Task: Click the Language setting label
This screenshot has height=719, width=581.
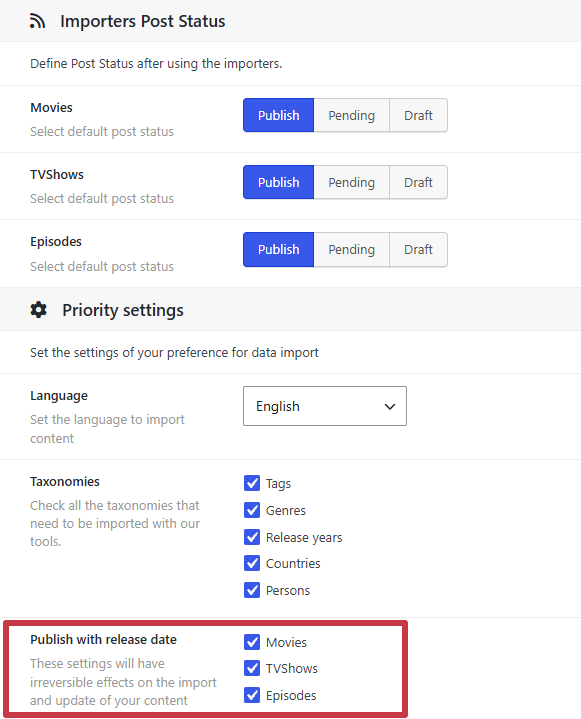Action: [x=59, y=396]
